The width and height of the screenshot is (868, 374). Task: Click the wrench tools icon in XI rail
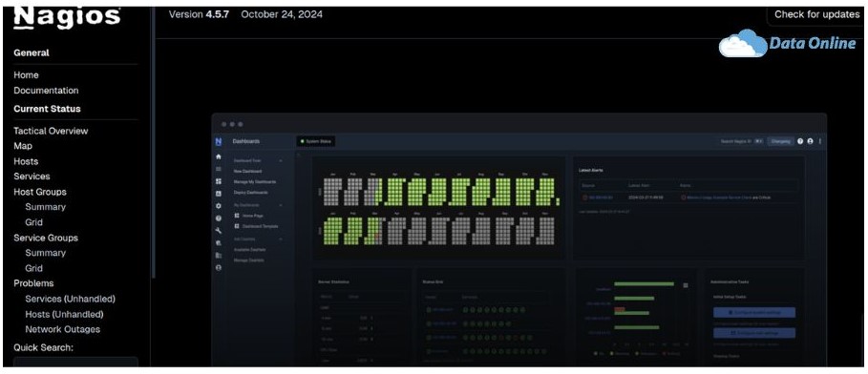coord(219,230)
